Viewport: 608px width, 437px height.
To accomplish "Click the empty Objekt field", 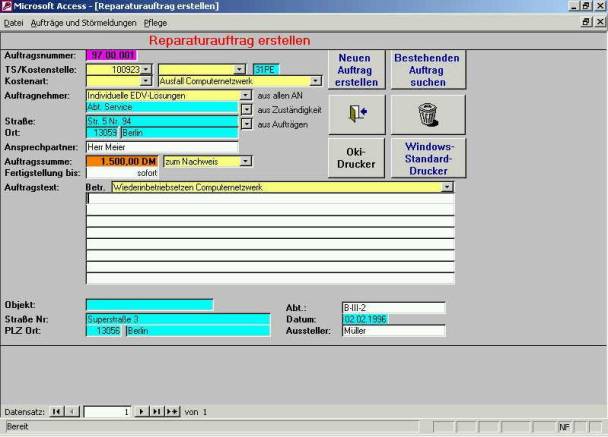I will coord(150,305).
